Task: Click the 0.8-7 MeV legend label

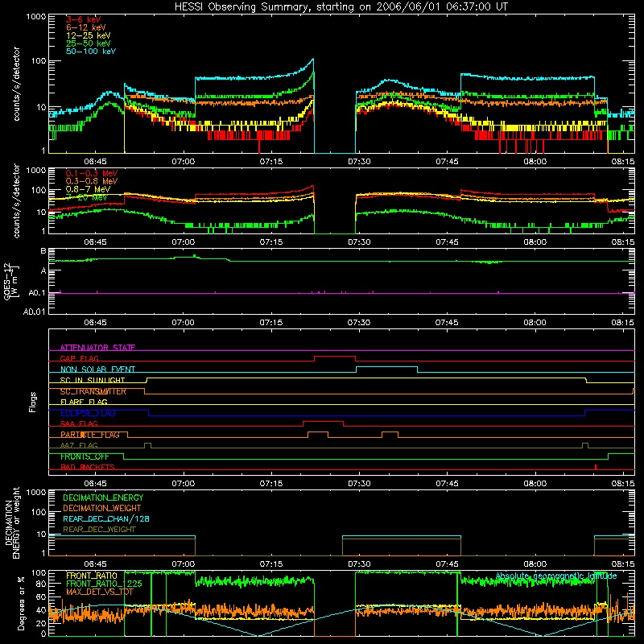Action: [88, 189]
